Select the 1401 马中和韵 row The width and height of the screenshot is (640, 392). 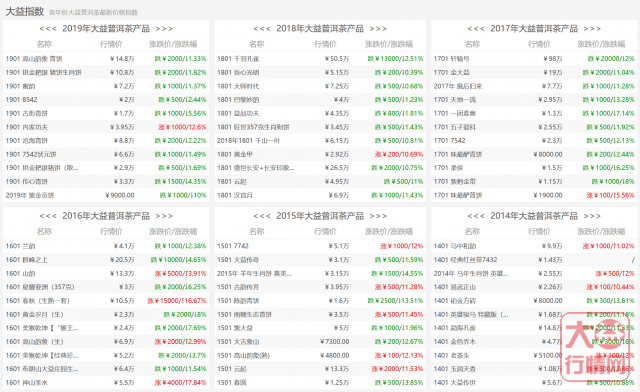click(534, 246)
